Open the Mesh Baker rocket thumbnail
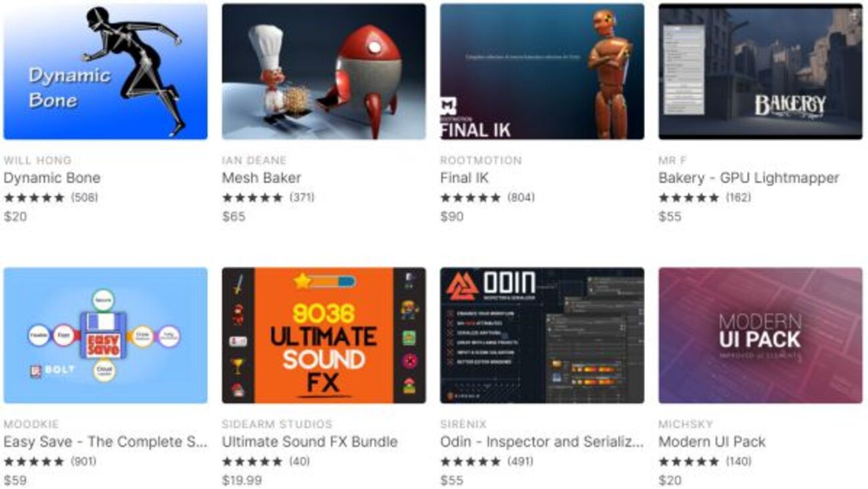 click(324, 71)
